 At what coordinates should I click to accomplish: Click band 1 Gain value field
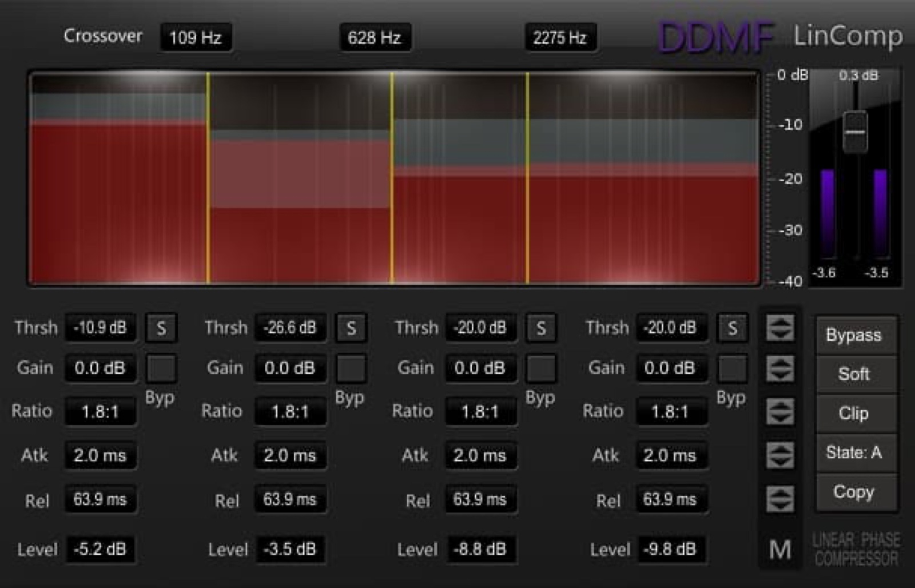[100, 368]
